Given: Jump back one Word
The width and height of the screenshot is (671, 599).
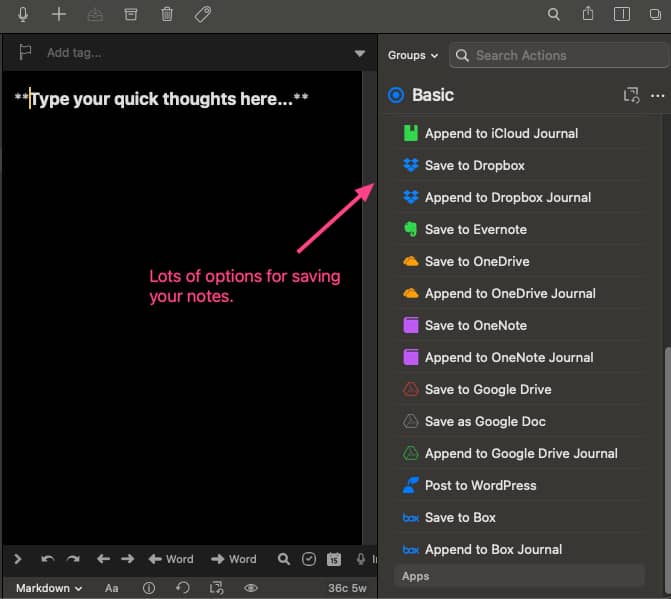Looking at the screenshot, I should 171,559.
